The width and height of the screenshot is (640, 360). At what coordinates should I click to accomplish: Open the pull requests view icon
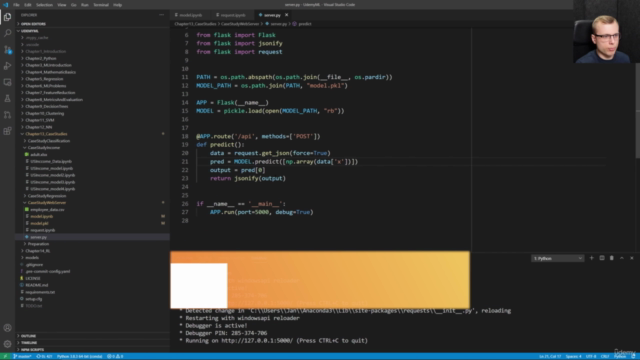[x=7, y=115]
